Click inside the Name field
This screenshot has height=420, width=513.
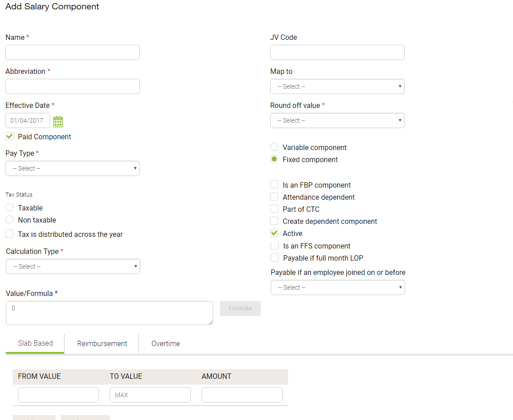(x=72, y=52)
